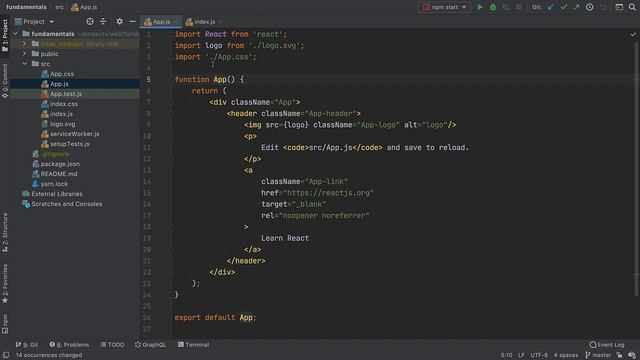
Task: Click the master branch widget
Action: 598,355
